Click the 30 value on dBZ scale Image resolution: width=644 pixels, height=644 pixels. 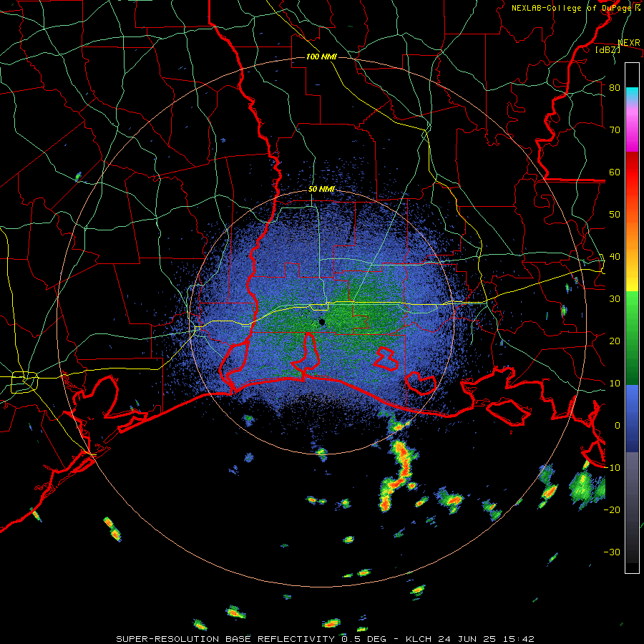(x=615, y=298)
